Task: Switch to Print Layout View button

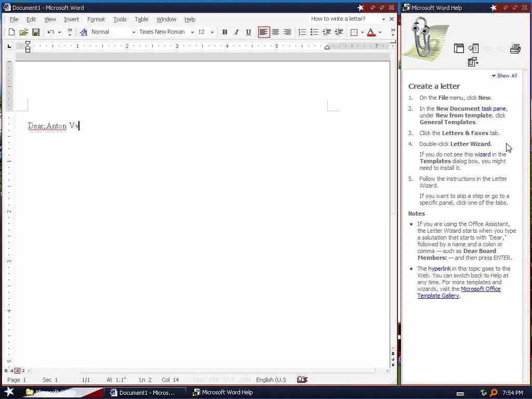Action: 17,370
